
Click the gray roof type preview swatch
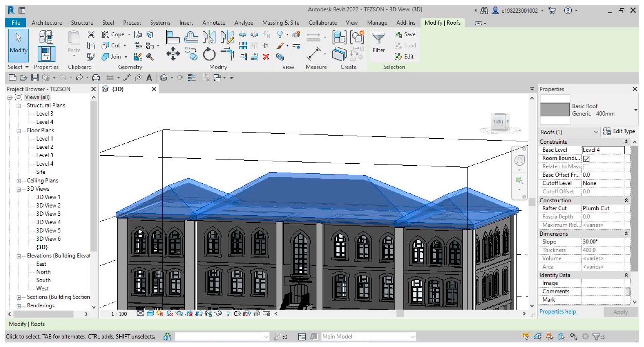tap(555, 110)
